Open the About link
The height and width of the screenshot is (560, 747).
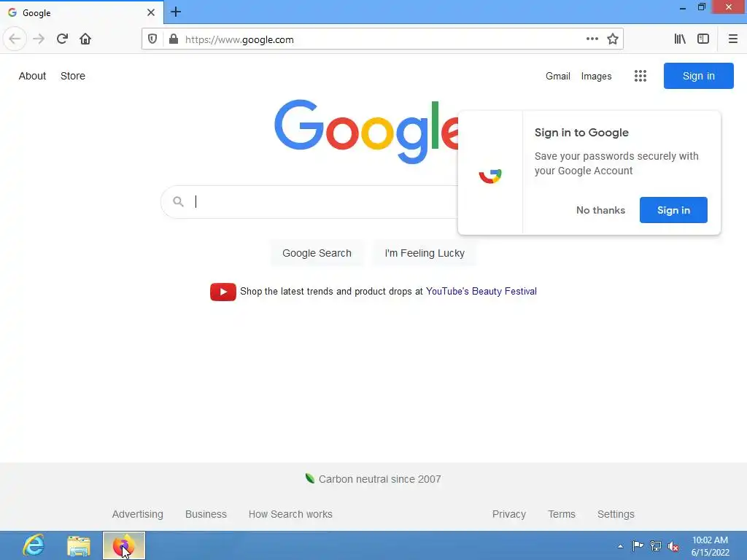point(32,76)
